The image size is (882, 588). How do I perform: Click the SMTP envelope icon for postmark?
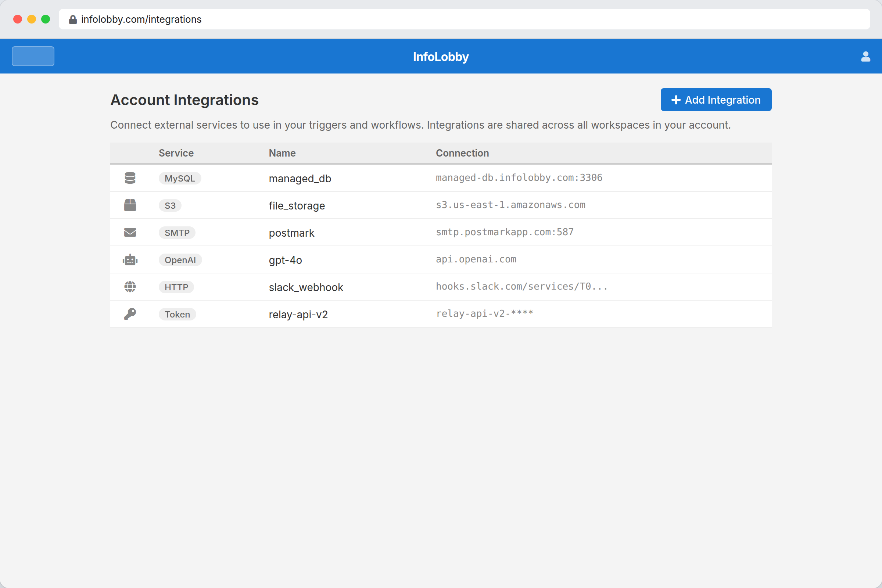tap(130, 232)
